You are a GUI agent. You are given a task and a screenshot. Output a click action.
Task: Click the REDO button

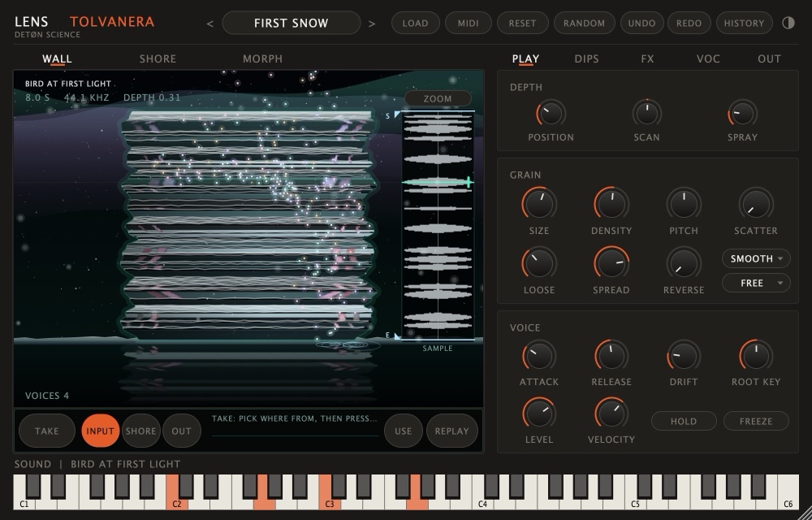point(689,24)
